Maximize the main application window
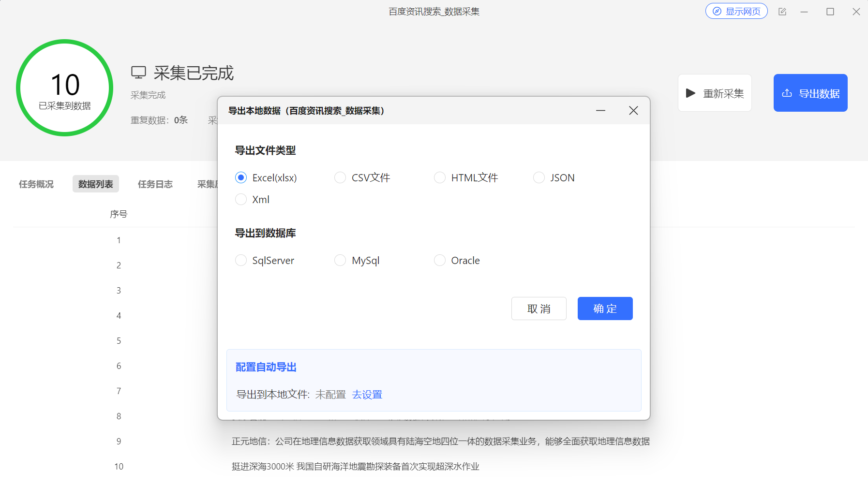Viewport: 868px width, 485px height. 830,12
